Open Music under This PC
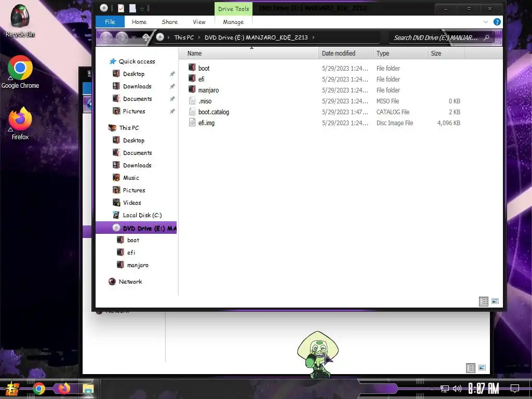 [131, 178]
